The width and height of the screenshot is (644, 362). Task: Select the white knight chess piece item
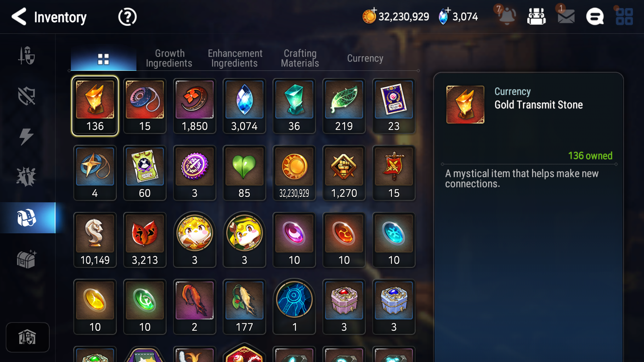[95, 240]
